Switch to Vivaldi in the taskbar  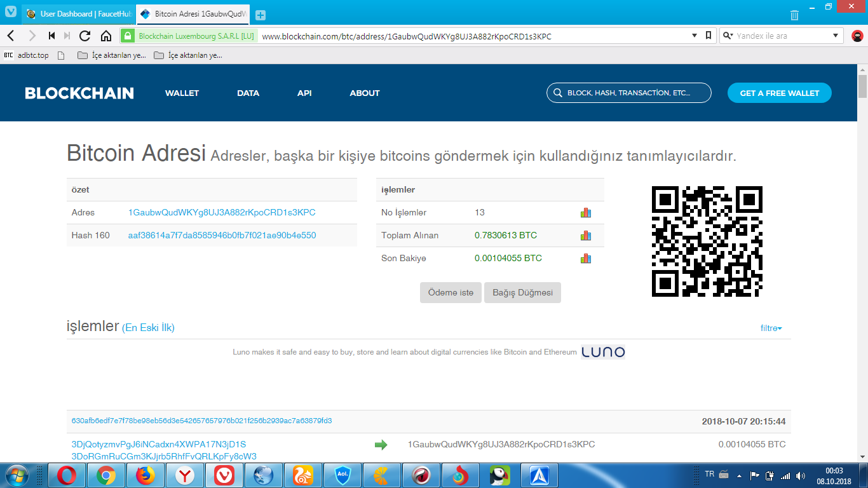pyautogui.click(x=224, y=475)
